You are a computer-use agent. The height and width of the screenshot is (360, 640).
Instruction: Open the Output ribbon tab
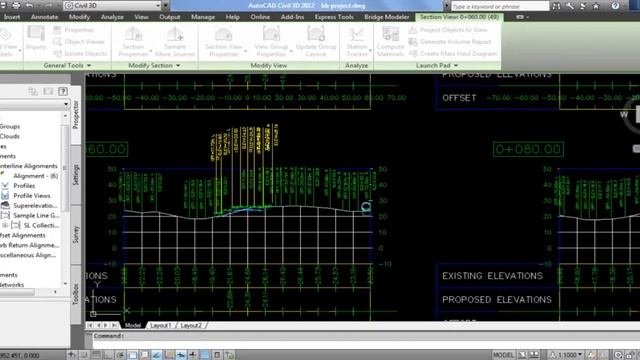point(170,17)
